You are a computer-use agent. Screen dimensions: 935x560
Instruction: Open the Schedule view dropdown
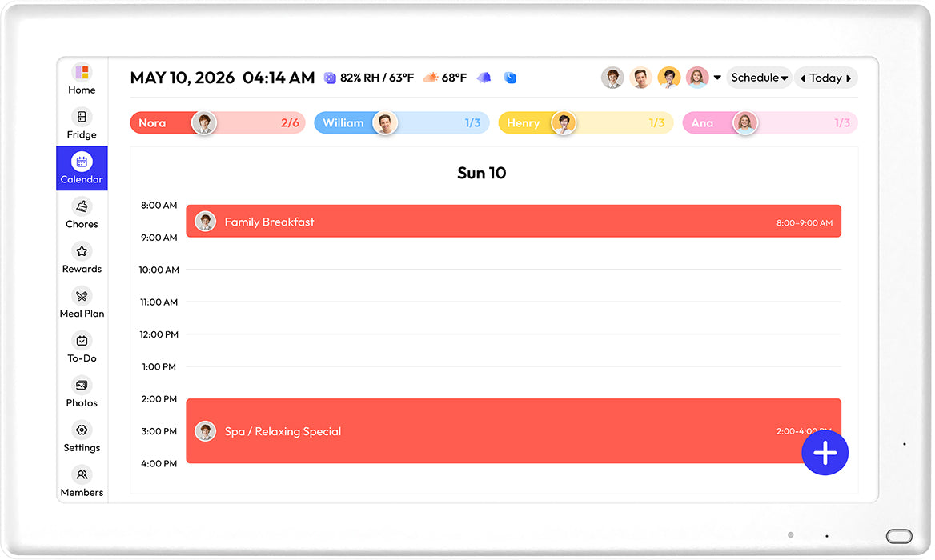(759, 78)
